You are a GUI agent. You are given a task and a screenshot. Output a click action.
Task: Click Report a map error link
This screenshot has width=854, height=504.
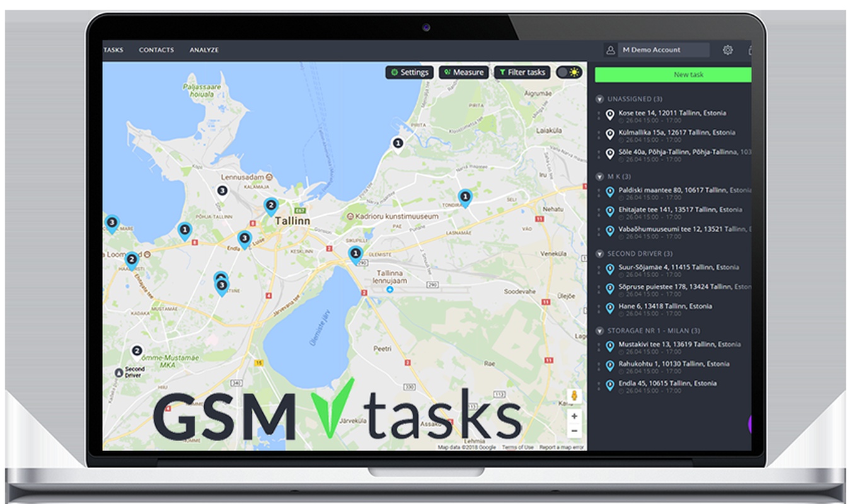(562, 447)
